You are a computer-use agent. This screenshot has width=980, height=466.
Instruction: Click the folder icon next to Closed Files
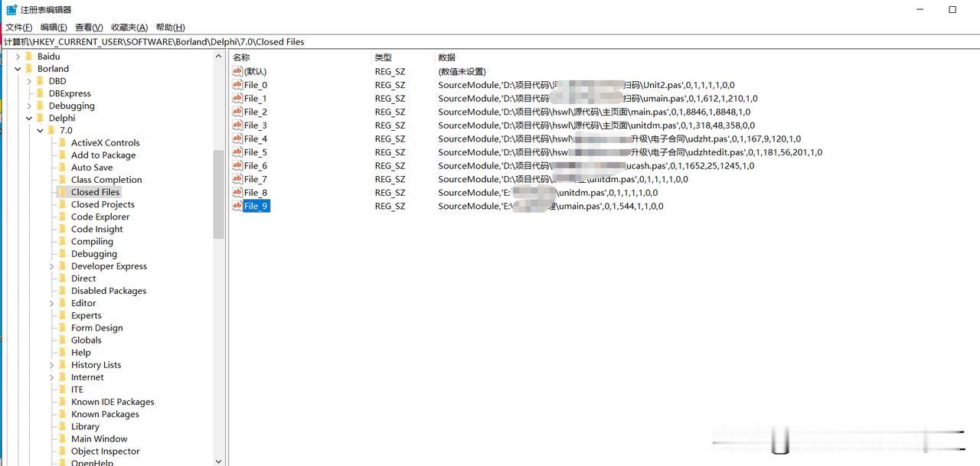click(63, 192)
